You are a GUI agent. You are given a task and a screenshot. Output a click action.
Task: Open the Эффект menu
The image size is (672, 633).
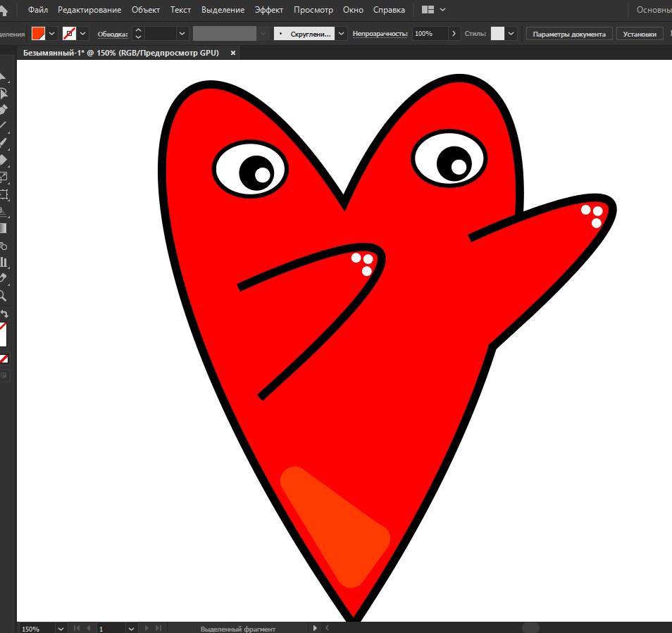[268, 9]
